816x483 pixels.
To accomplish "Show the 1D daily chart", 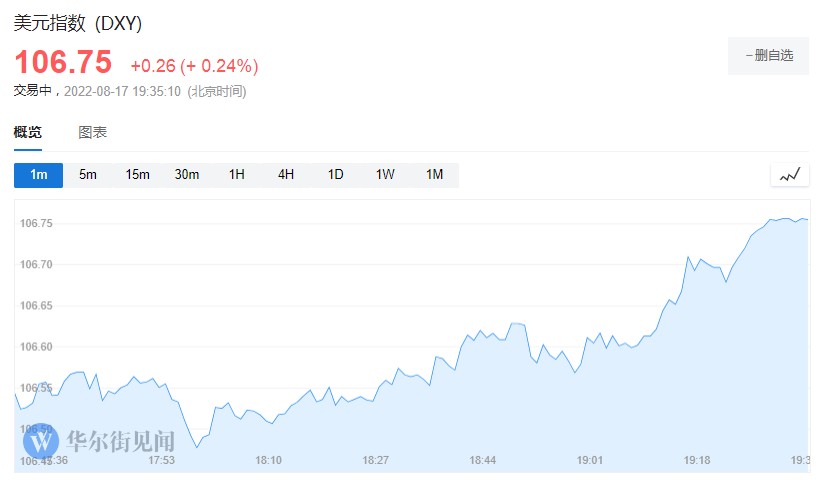I will (335, 175).
